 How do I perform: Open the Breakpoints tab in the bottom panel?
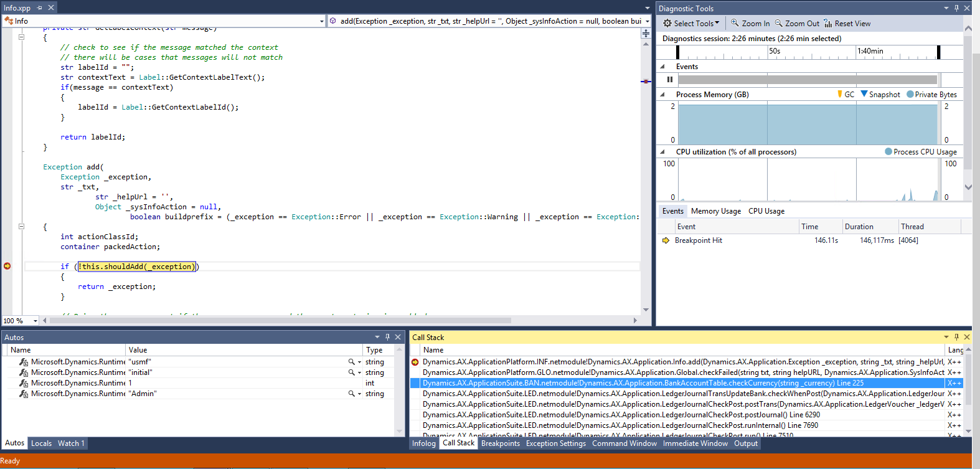pos(500,443)
